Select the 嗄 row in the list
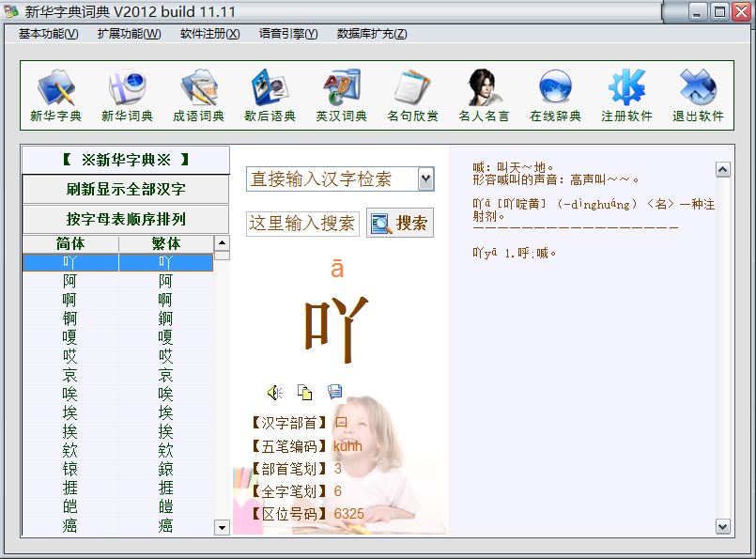This screenshot has height=559, width=756. pyautogui.click(x=117, y=337)
